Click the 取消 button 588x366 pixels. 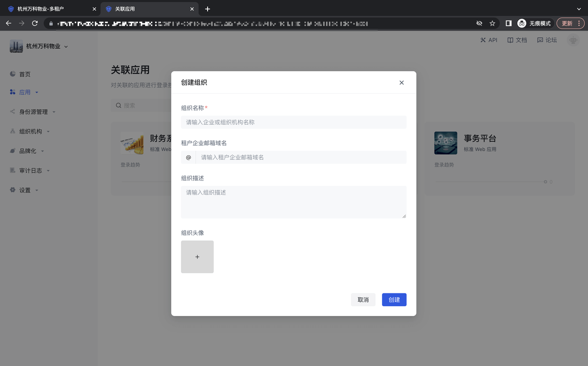363,299
